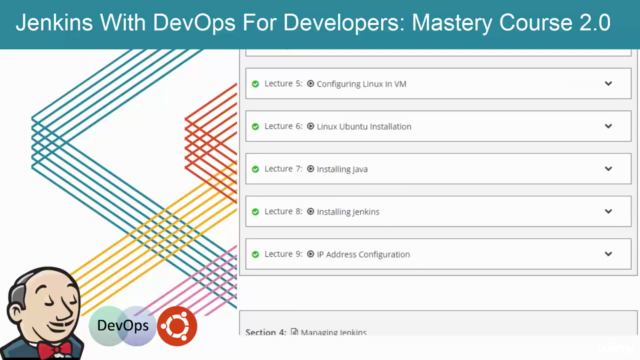Click the green check beside Lecture 8
The width and height of the screenshot is (640, 360).
point(256,212)
